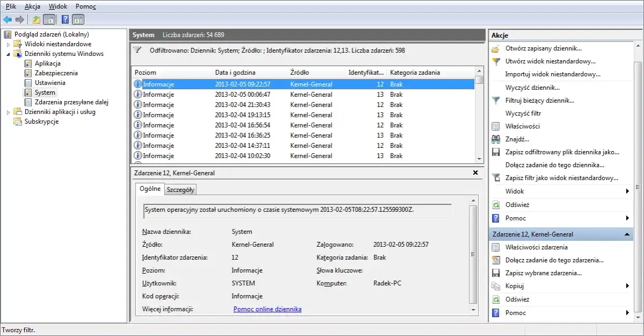Viewport: 644px width, 336px height.
Task: Toggle the console tree show/hide toolbar button
Action: [x=49, y=20]
